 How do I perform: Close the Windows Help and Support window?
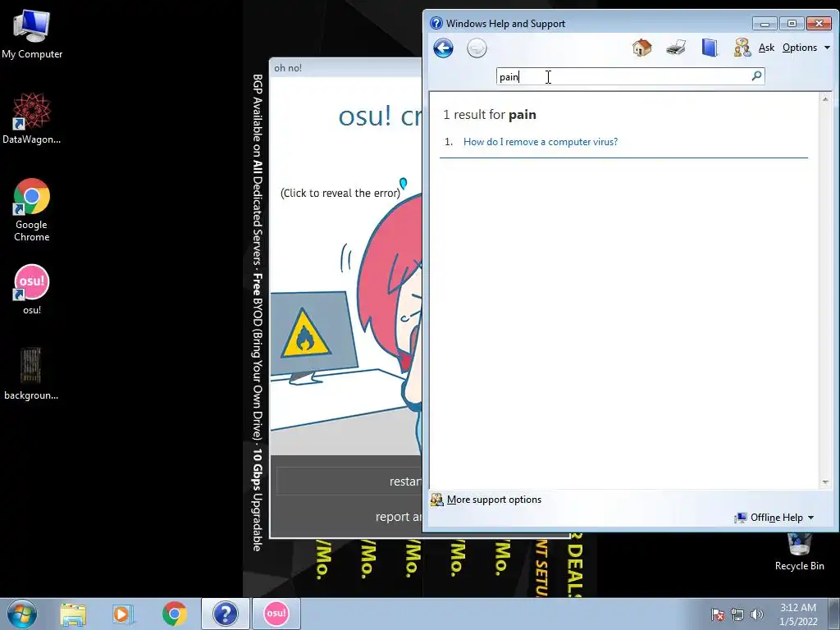(819, 24)
